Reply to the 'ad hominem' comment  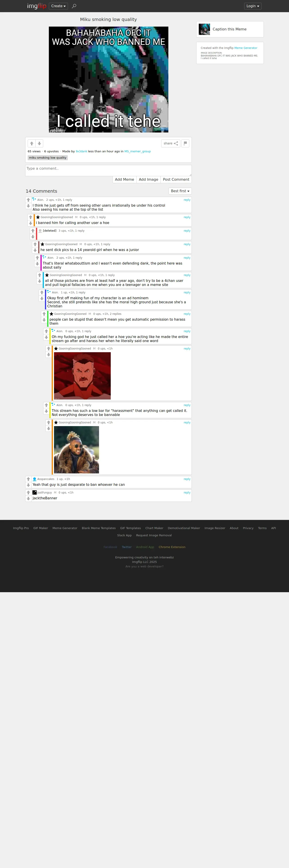[x=187, y=292]
